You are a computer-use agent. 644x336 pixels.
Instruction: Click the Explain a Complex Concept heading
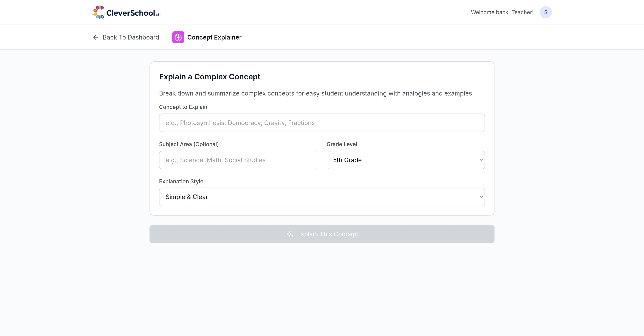(x=209, y=77)
